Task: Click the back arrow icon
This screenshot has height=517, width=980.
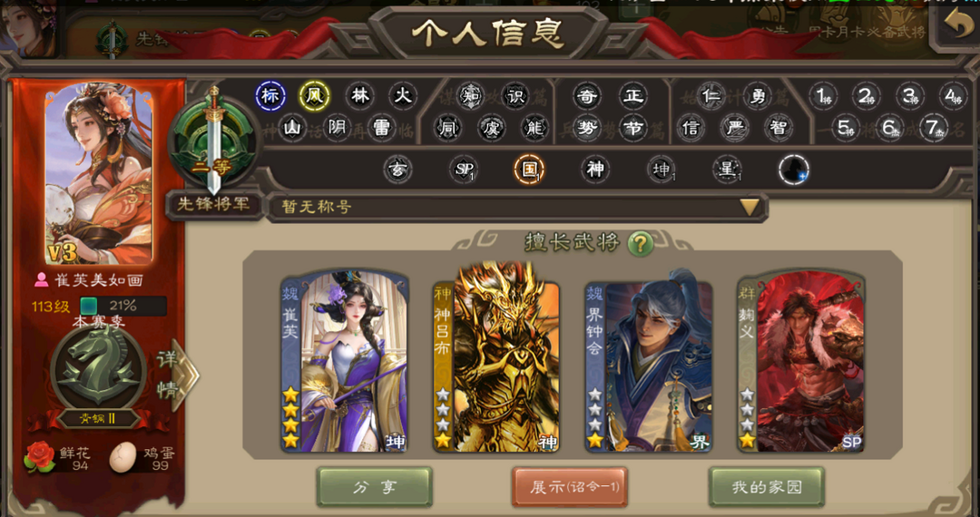Action: click(957, 24)
